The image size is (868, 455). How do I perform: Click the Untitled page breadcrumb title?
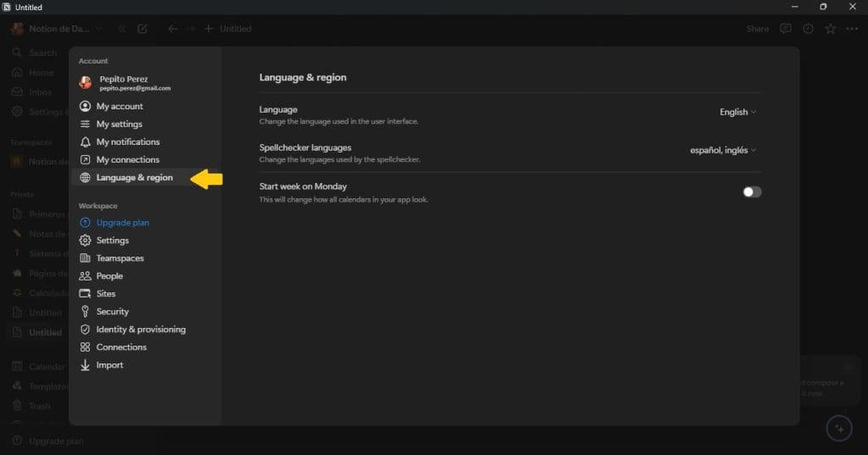236,29
